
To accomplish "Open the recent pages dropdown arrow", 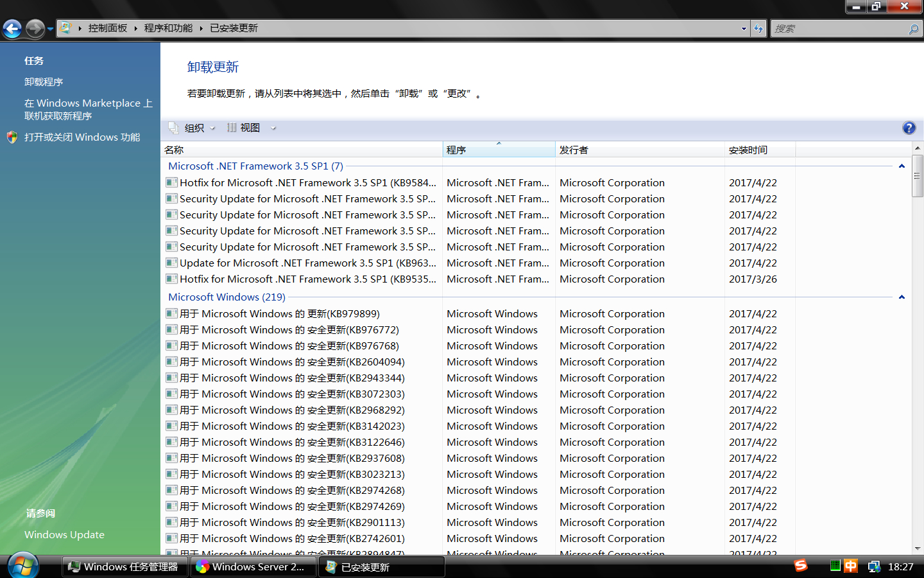I will (x=50, y=29).
